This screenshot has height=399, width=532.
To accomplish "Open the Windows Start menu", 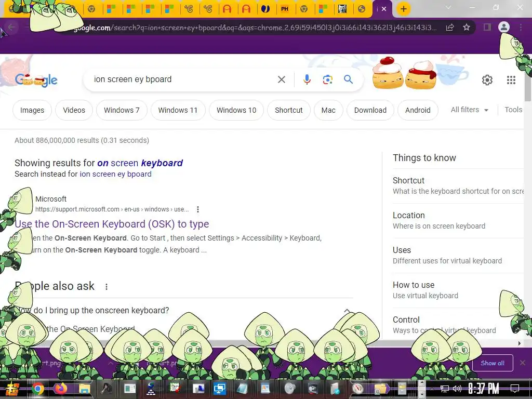I will (x=12, y=389).
